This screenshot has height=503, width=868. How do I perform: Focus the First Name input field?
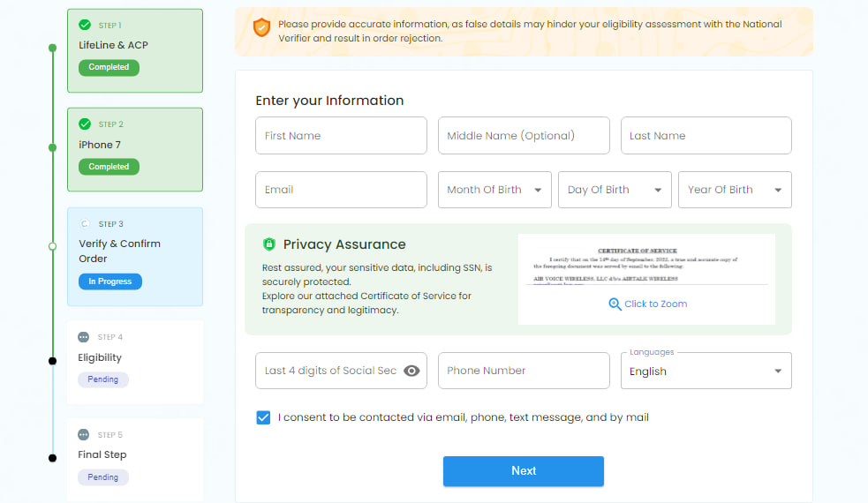coord(341,136)
